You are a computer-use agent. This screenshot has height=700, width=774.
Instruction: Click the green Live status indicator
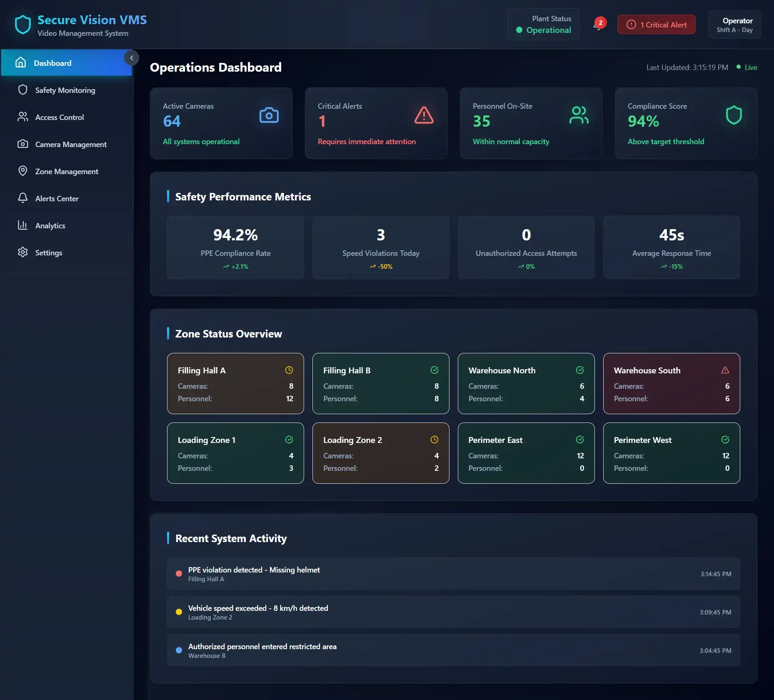(747, 67)
